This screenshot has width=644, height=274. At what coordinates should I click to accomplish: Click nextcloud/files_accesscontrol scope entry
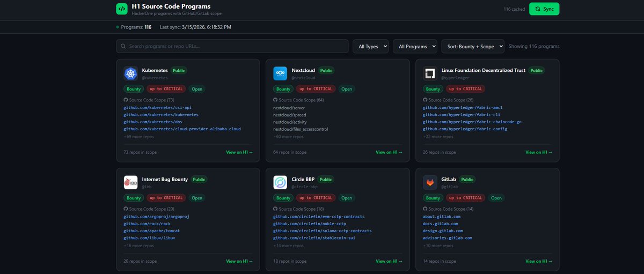point(301,129)
